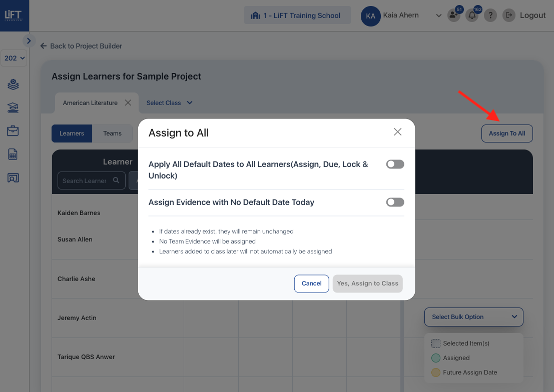The image size is (554, 392).
Task: Click the LiFT logo in top-left corner
Action: 14,15
